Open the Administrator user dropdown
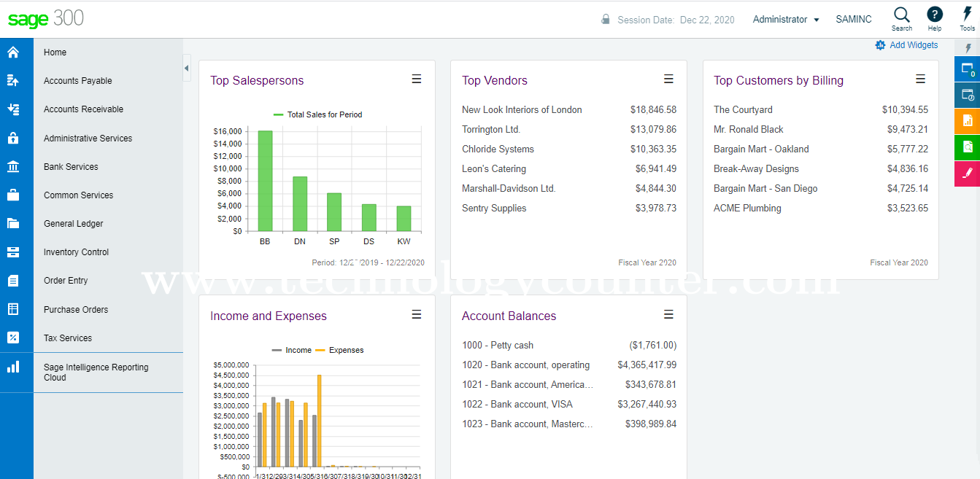This screenshot has height=479, width=980. coord(786,20)
